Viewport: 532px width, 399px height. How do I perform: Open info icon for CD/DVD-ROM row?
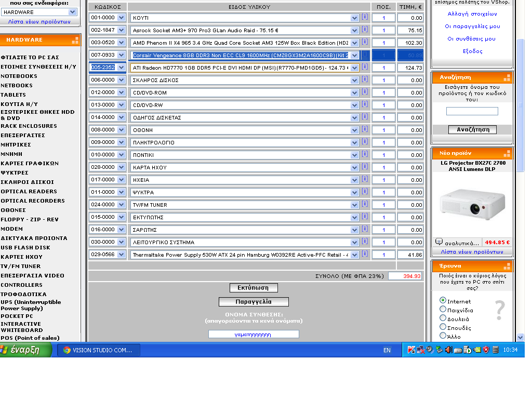[365, 91]
